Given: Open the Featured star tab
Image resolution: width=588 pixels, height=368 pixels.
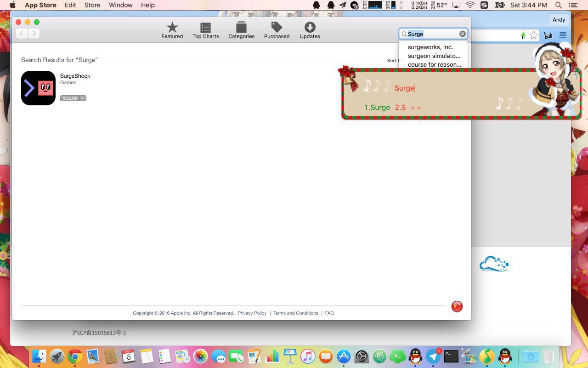Looking at the screenshot, I should [x=172, y=30].
